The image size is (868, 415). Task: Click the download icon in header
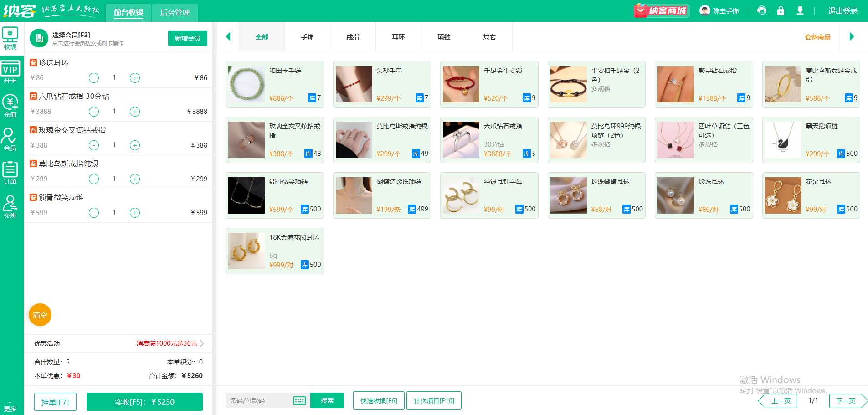(800, 10)
